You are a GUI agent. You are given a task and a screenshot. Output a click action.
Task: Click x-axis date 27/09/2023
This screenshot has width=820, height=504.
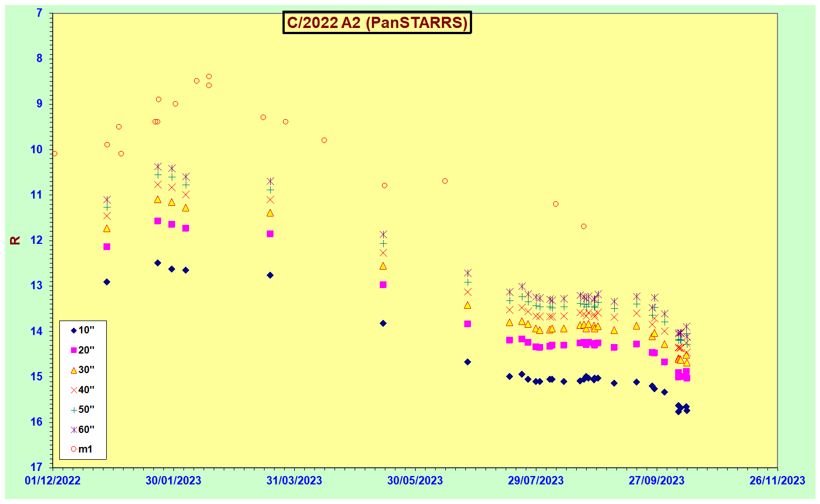(657, 481)
